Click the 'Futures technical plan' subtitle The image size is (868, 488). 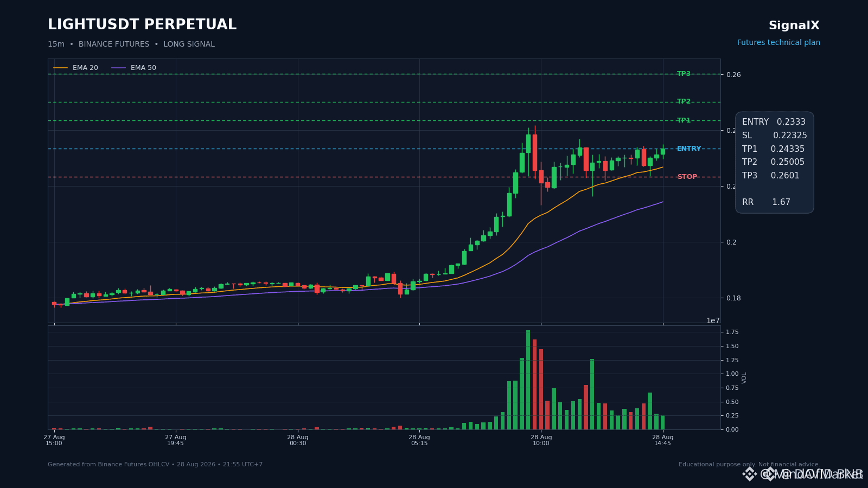click(x=778, y=43)
